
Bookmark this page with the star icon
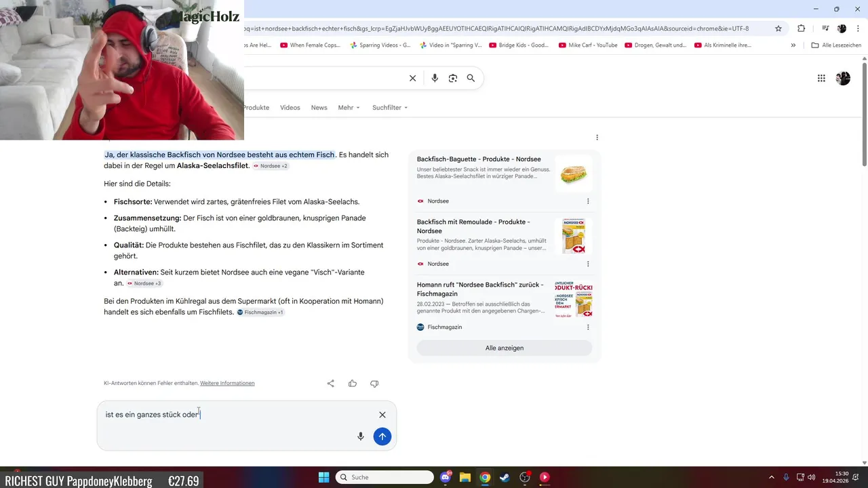778,28
